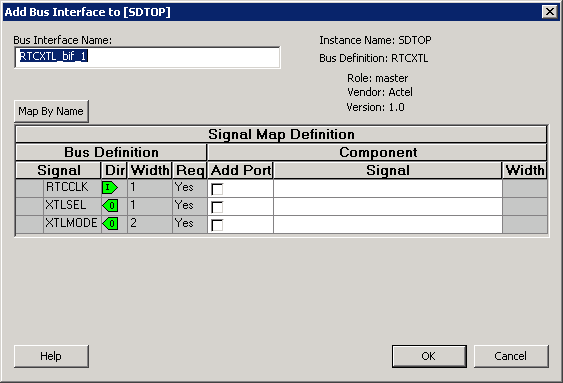This screenshot has height=383, width=563.
Task: Select component Signal cell for XTLMODE
Action: [388, 224]
